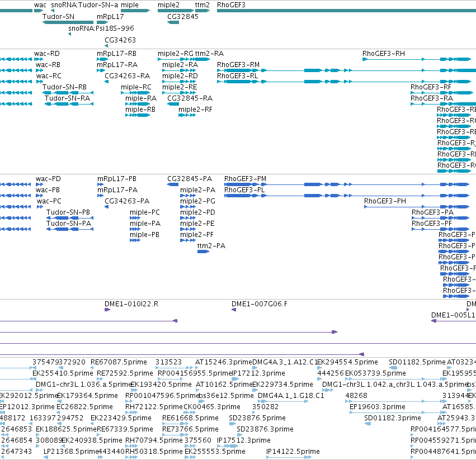This screenshot has height=460, width=476.
Task: Click the miple2-RF transcript label
Action: pyautogui.click(x=196, y=110)
